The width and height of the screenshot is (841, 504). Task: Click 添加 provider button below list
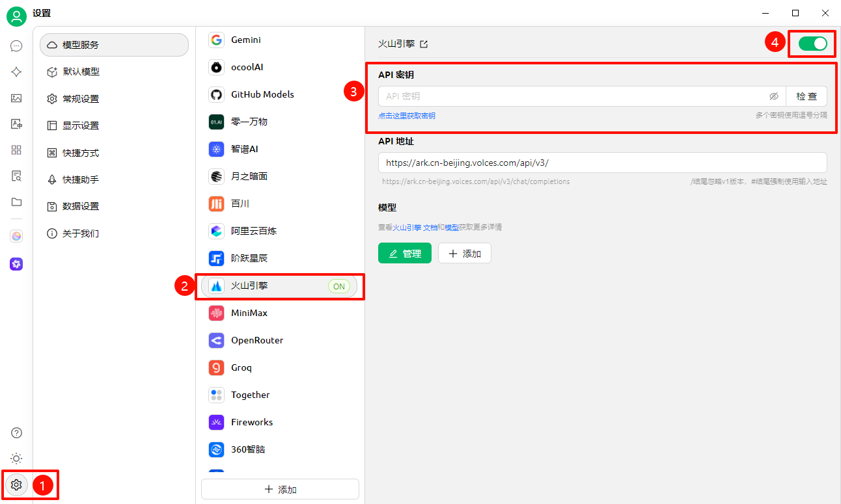(280, 489)
